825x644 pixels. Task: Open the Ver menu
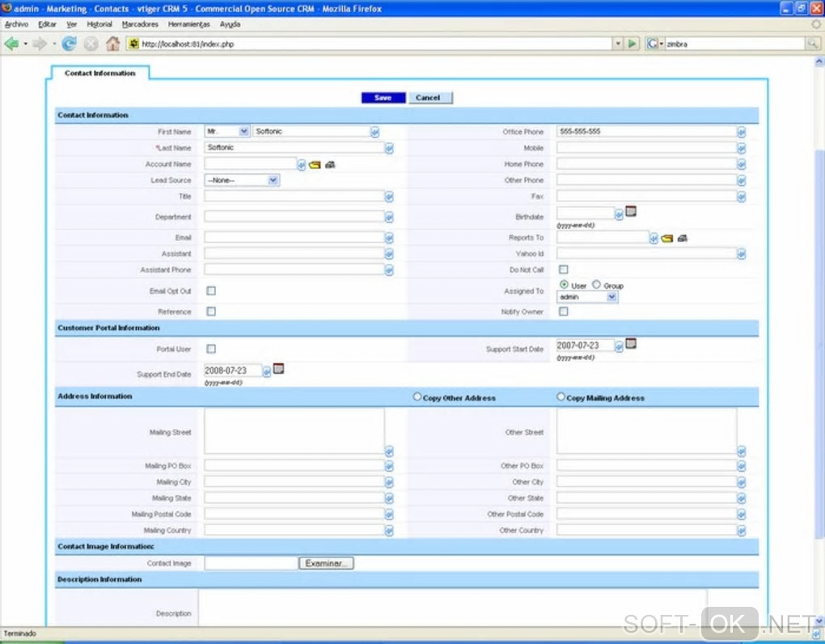tap(71, 24)
